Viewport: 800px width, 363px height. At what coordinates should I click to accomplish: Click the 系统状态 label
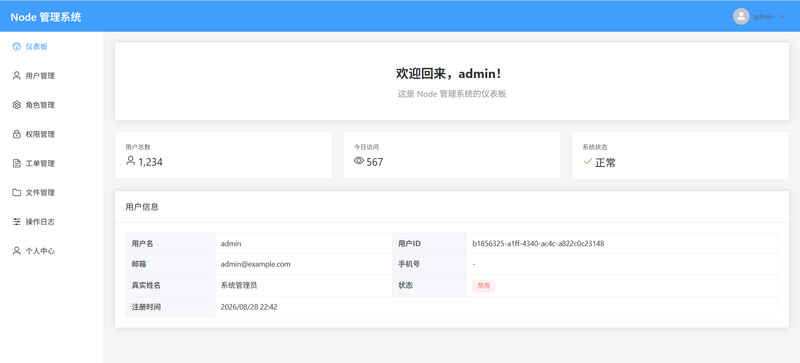pos(595,147)
